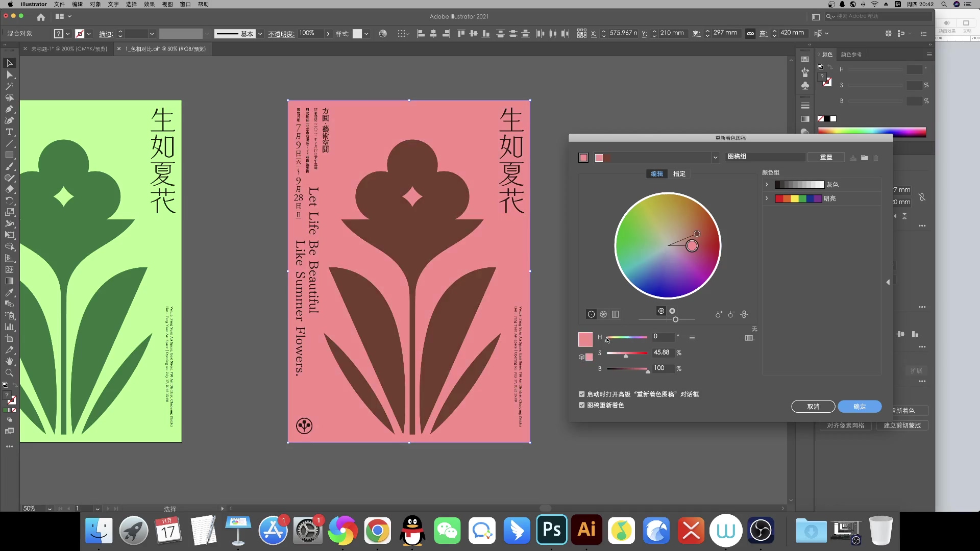The width and height of the screenshot is (980, 551).
Task: Expand the 灰色 color group
Action: click(767, 185)
